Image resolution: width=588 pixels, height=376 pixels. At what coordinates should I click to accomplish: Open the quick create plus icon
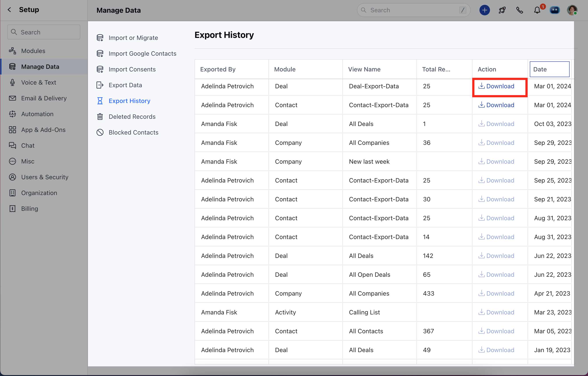click(x=484, y=10)
